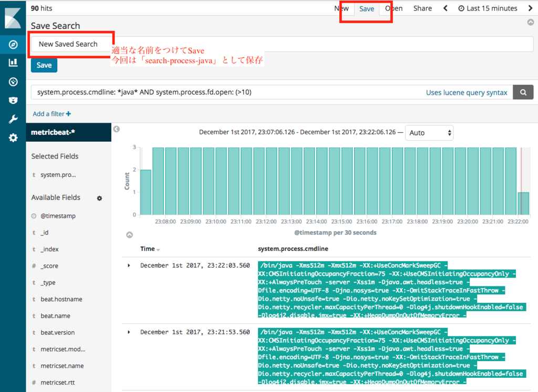Click the last histogram bar at 23:22:00
This screenshot has width=538, height=392.
523,204
